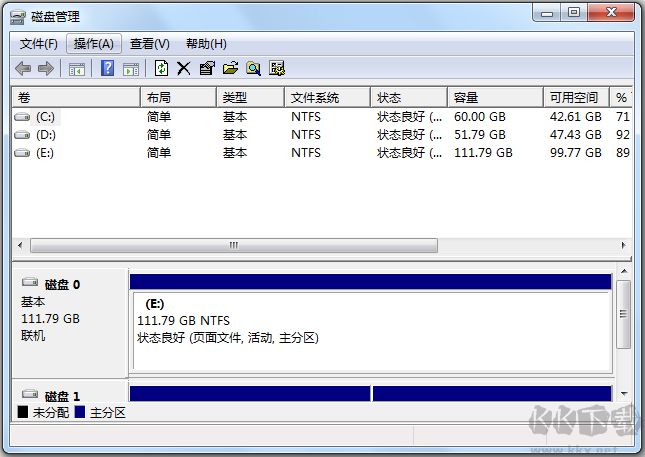Click the 99.77 GB free space cell

point(575,153)
